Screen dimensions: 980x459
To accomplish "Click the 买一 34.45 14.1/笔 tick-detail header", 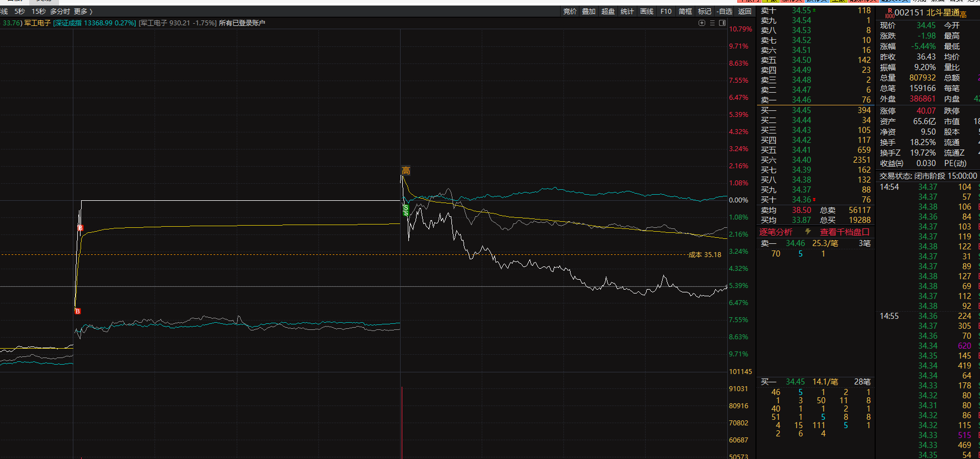I will click(x=816, y=382).
